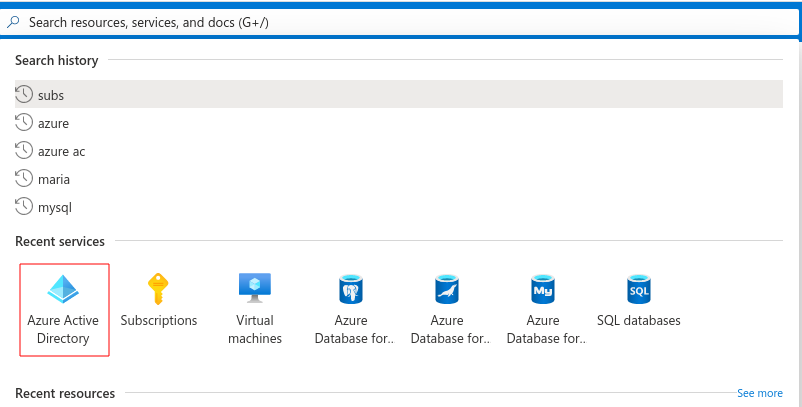The height and width of the screenshot is (407, 802).
Task: Focus the search resources, services, and docs field
Action: 400,21
